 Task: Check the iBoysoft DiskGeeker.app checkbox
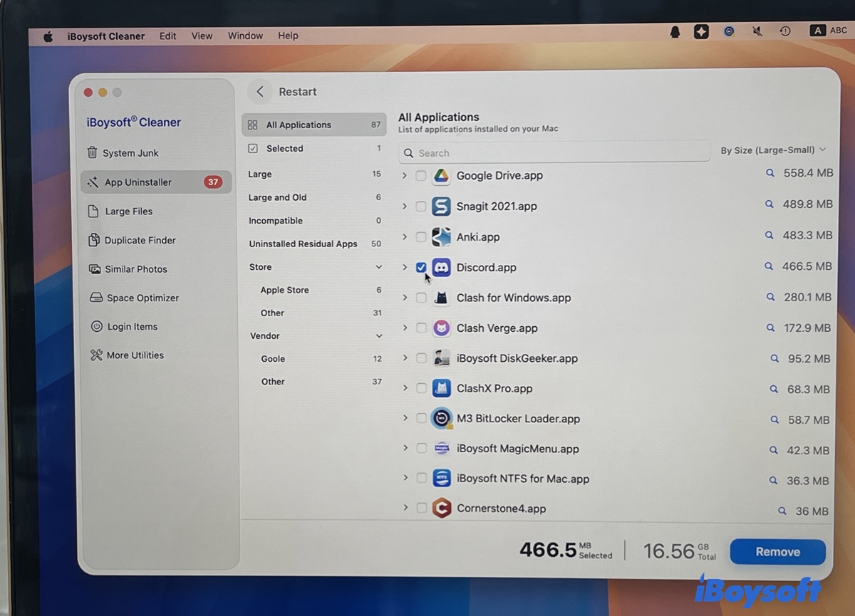[x=421, y=358]
